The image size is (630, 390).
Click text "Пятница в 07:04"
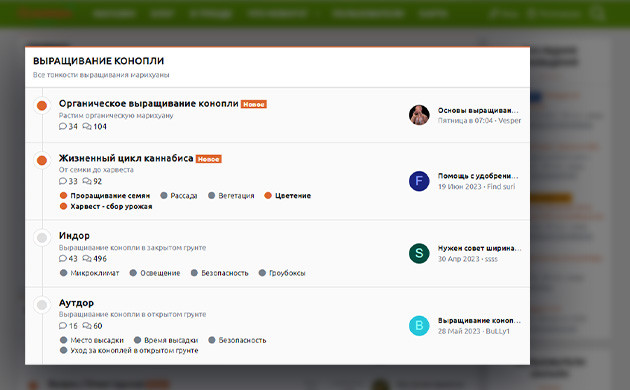click(x=465, y=120)
